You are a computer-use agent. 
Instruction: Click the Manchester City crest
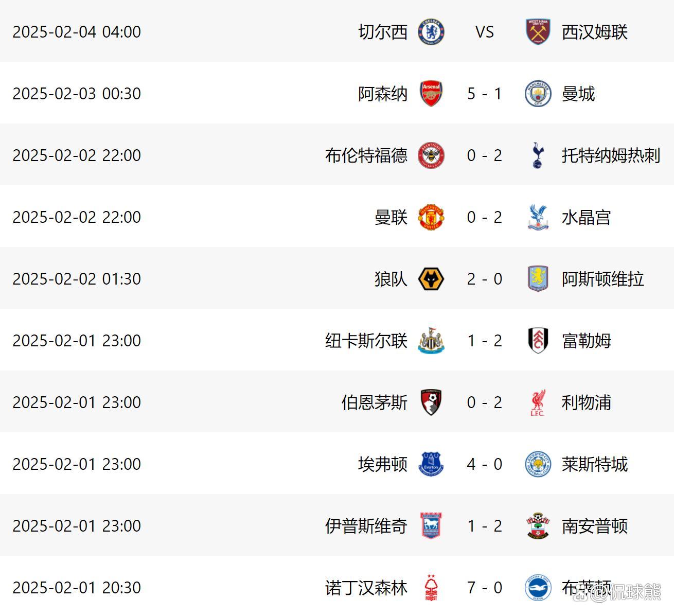tap(538, 93)
